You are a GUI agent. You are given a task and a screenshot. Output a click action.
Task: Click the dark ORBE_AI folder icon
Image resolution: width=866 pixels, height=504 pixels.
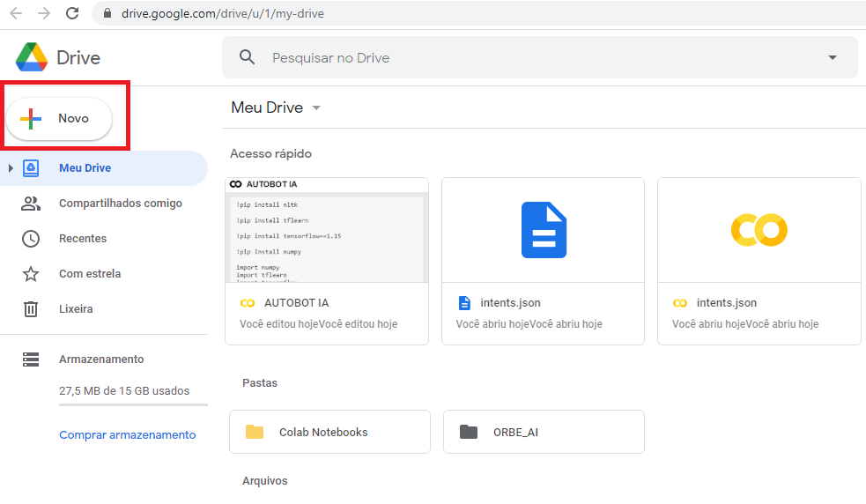coord(469,432)
